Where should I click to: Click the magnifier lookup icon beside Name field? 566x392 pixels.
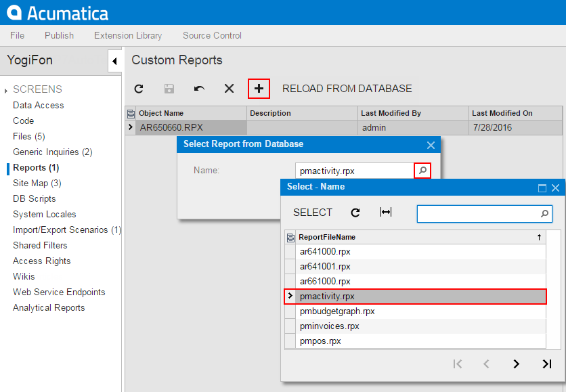(x=422, y=171)
